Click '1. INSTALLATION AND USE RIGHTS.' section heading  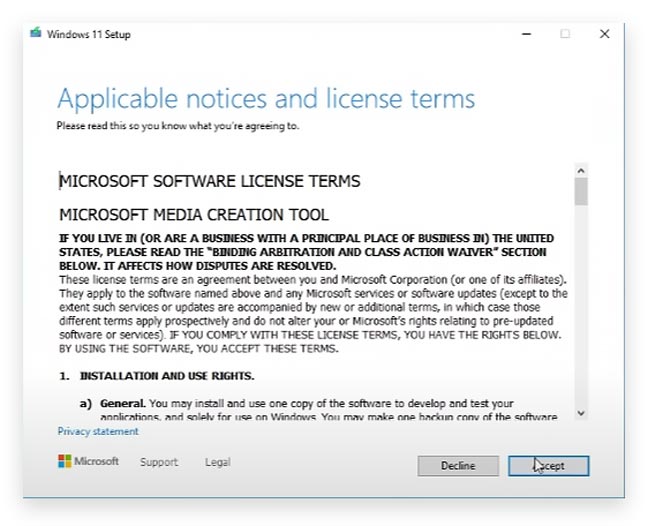(x=157, y=376)
